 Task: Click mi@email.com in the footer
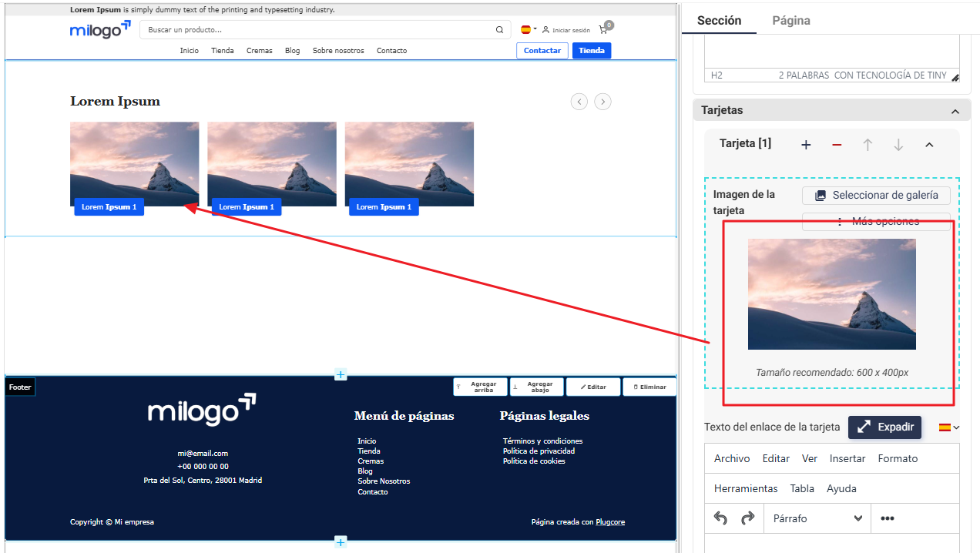(x=203, y=454)
